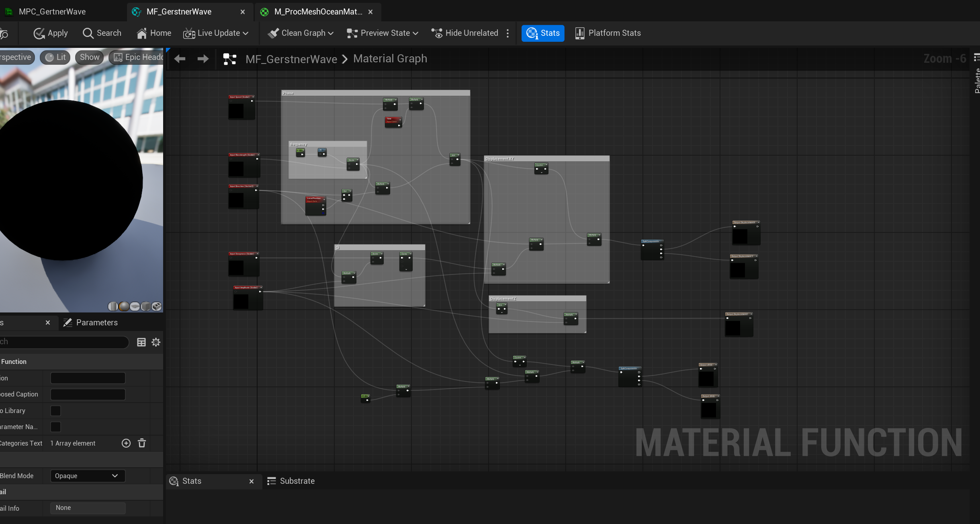Open Search in the toolbar
Viewport: 980px width, 524px height.
click(x=102, y=33)
